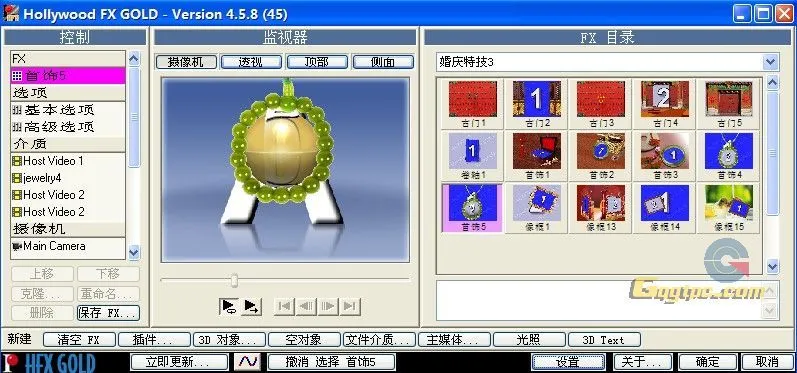797x373 pixels.
Task: Select Main Camera in control list
Action: (68, 246)
